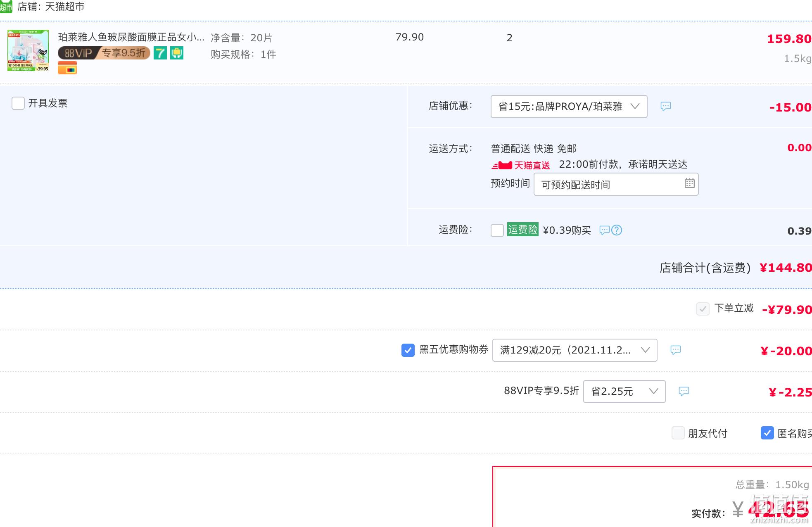Click comment icon next to 省2.25元 dropdown
The height and width of the screenshot is (527, 812).
click(x=684, y=392)
